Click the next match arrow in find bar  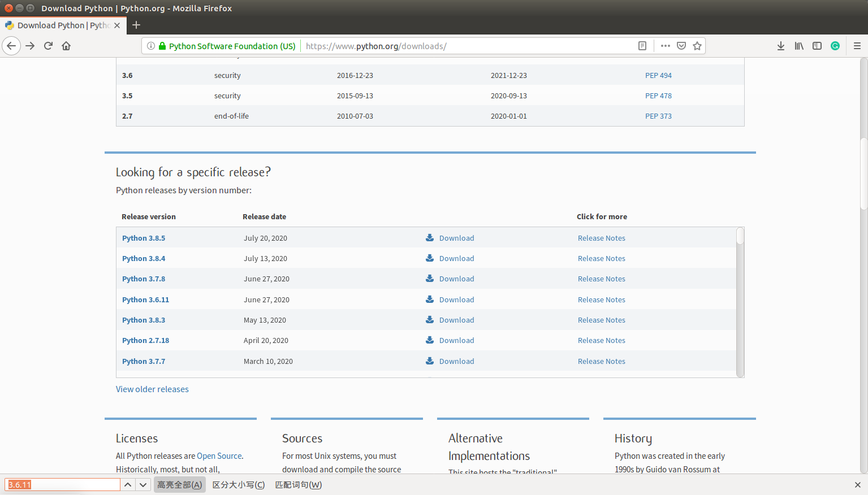click(x=142, y=484)
